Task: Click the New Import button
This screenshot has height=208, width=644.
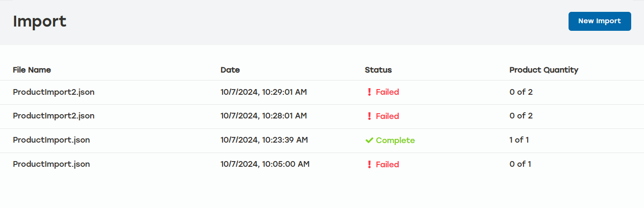Action: 599,21
